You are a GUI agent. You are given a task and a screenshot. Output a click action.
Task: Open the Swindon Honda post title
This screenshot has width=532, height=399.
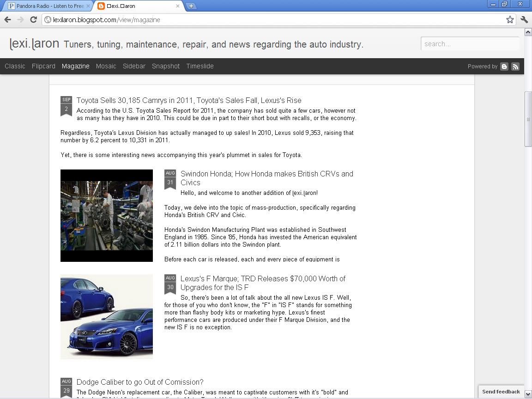266,178
